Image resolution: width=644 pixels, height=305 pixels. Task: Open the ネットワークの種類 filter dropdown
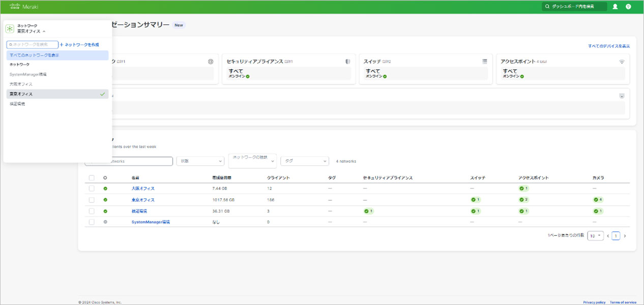point(252,161)
